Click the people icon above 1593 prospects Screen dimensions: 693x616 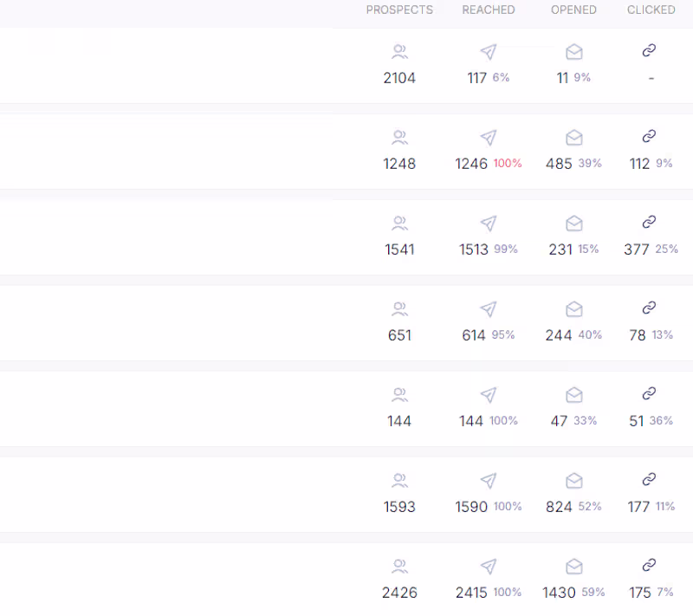point(399,481)
